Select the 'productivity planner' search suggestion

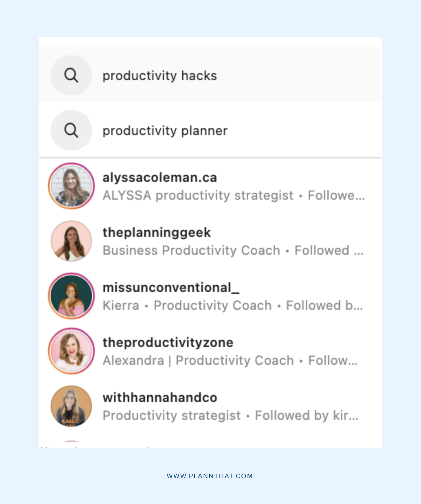pos(164,131)
